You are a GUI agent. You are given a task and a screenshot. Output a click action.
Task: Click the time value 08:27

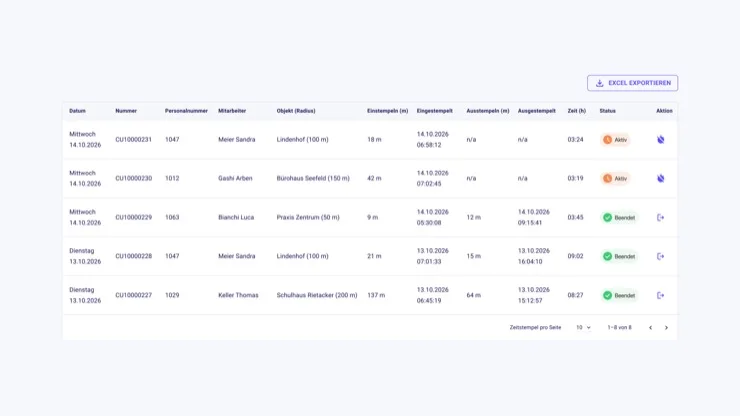tap(575, 295)
